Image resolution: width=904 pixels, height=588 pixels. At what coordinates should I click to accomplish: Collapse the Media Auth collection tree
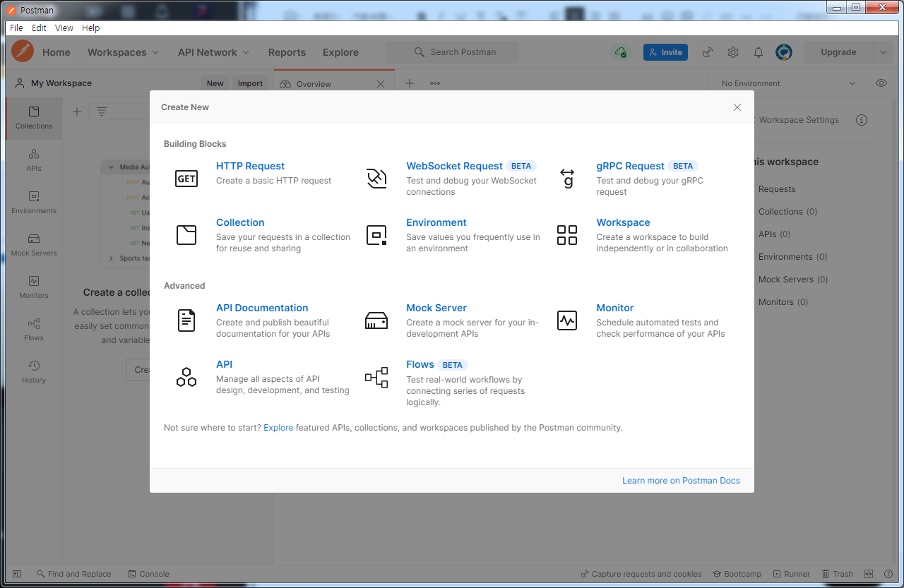[x=111, y=167]
